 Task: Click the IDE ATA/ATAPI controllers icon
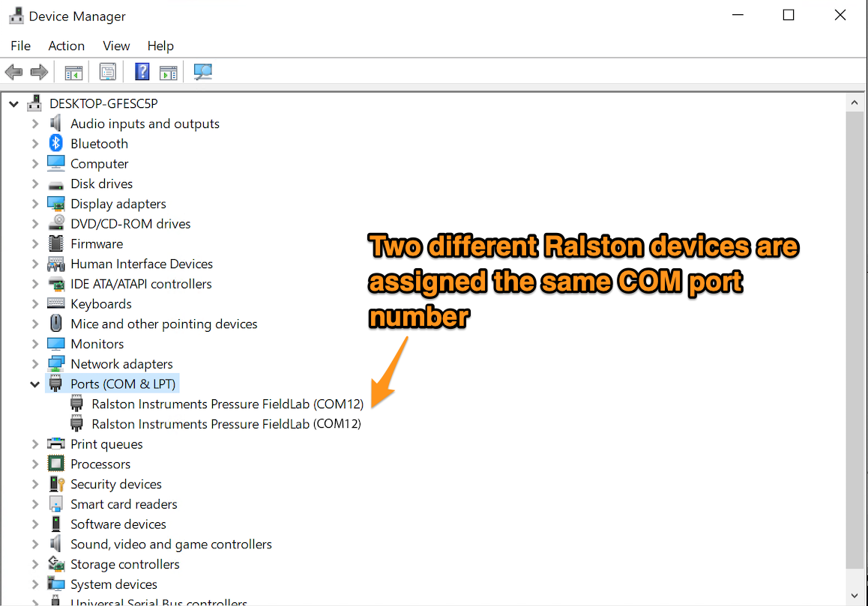56,285
